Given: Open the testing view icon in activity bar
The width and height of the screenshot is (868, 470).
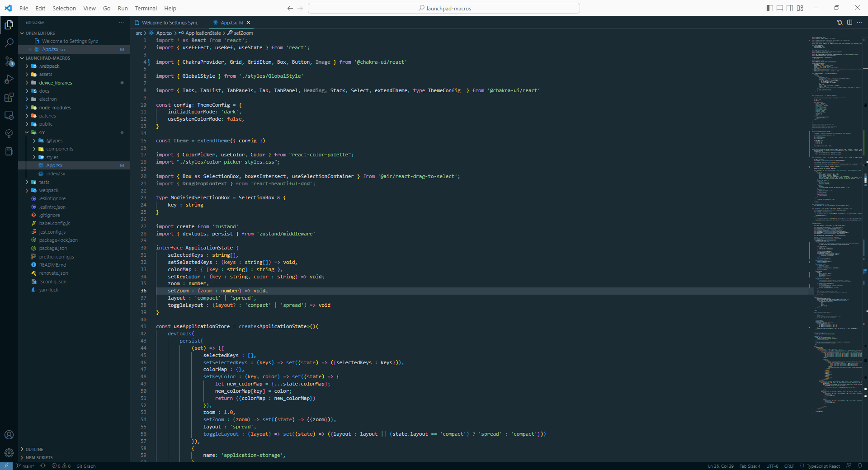Looking at the screenshot, I should point(9,133).
